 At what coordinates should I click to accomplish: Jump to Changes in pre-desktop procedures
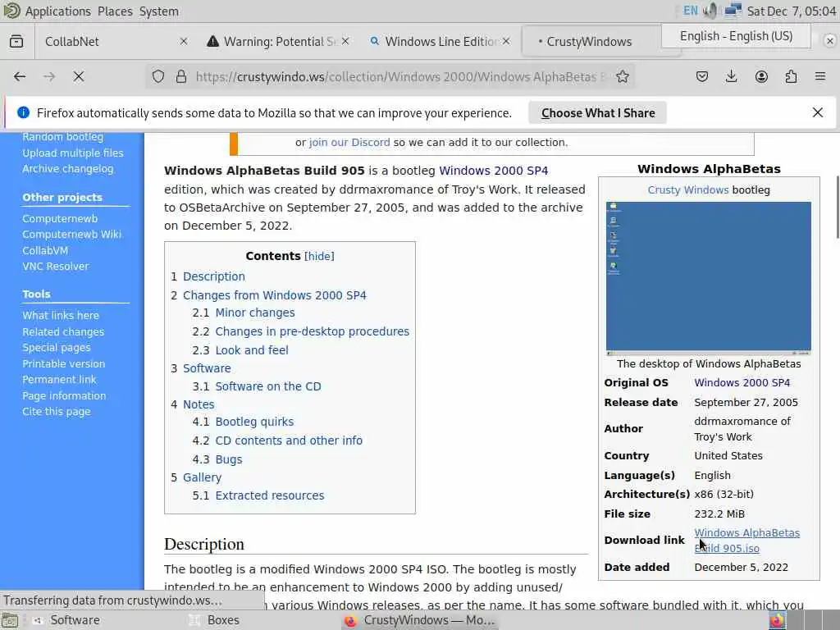(x=313, y=331)
